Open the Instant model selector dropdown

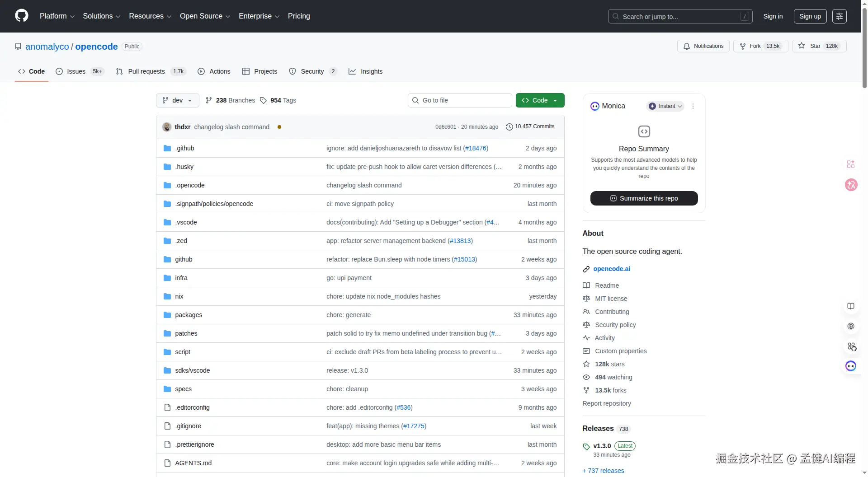(x=665, y=106)
